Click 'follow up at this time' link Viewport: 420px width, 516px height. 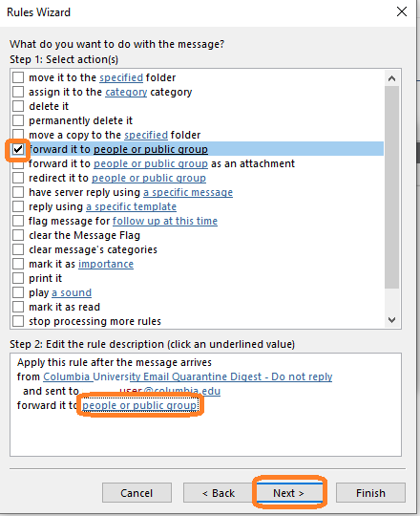point(165,221)
